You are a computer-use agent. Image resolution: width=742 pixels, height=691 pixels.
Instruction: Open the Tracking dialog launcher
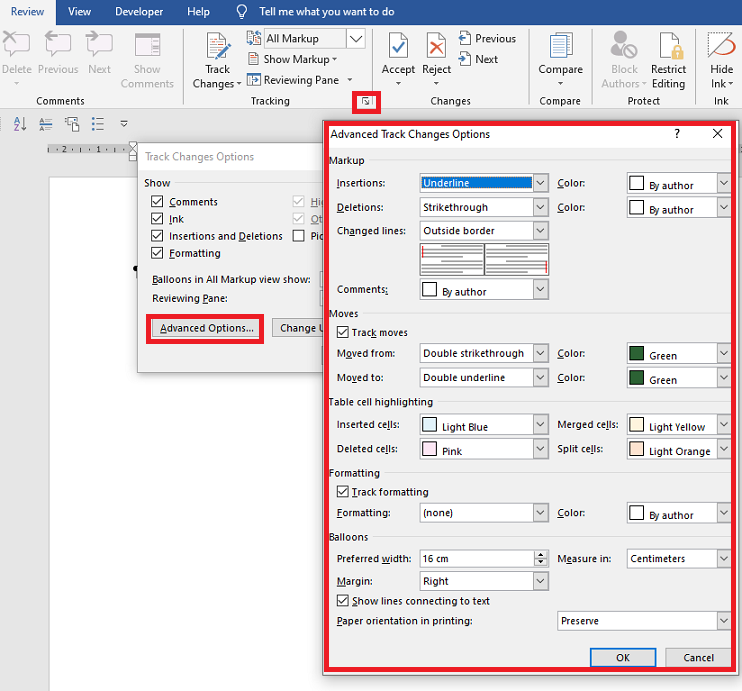click(366, 101)
